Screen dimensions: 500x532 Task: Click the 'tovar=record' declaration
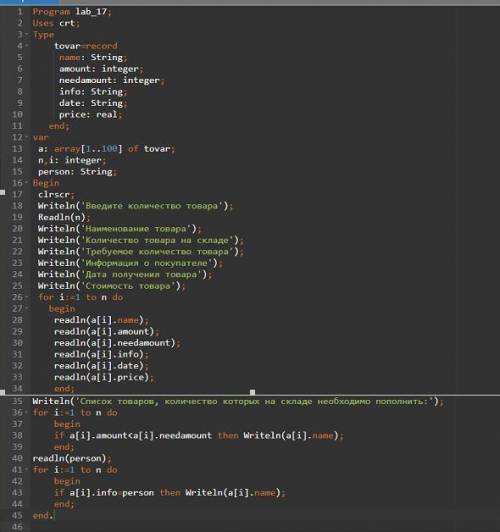click(86, 46)
